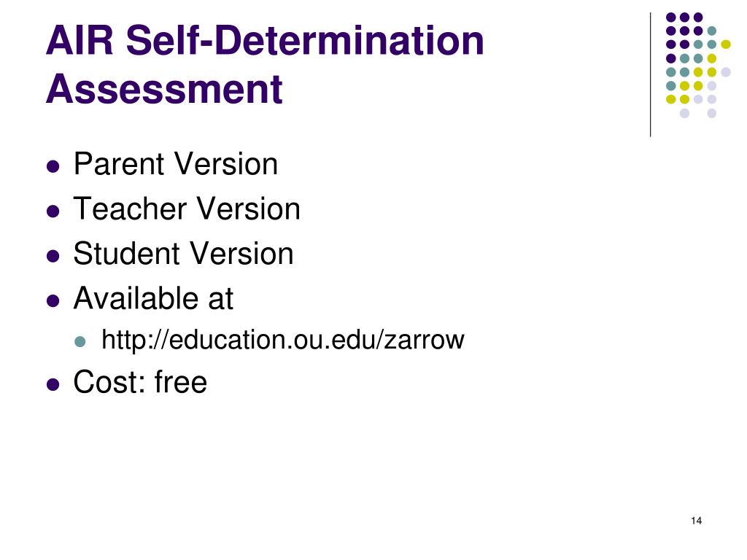This screenshot has height=560, width=747.
Task: Click the purple bullet beside Teacher Version
Action: tap(53, 211)
